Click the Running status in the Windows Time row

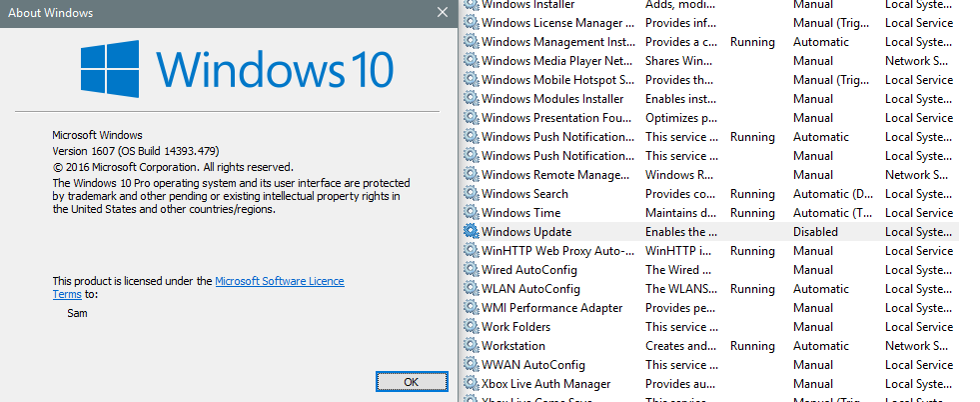(752, 213)
